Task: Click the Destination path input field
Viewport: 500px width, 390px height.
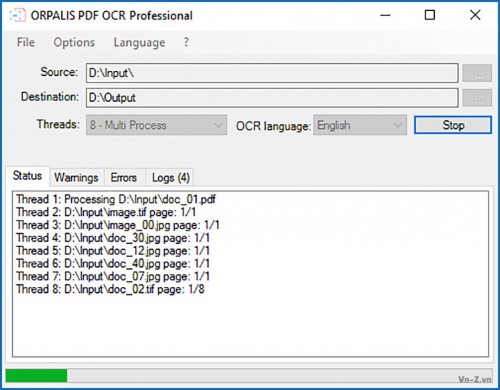Action: (272, 98)
